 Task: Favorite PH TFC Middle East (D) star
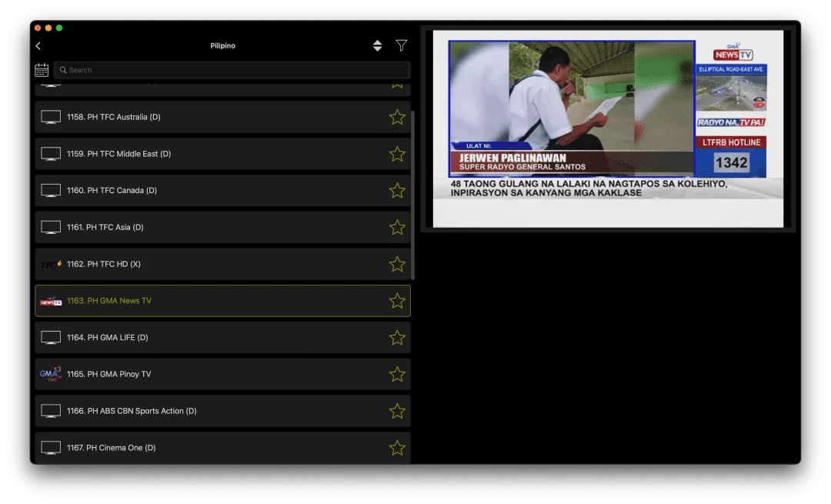(x=397, y=154)
